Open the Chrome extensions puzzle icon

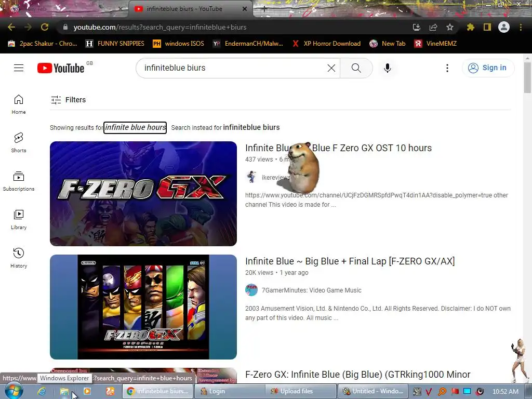471,27
